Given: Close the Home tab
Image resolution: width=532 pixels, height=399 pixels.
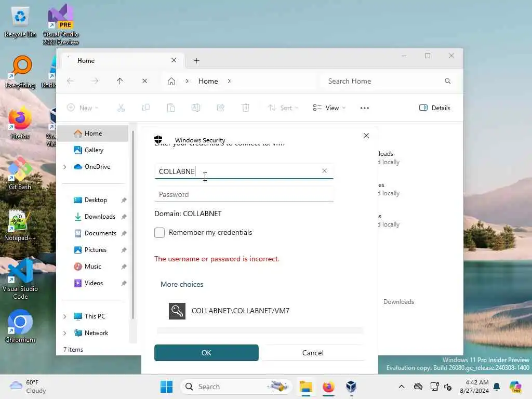Looking at the screenshot, I should 174,60.
